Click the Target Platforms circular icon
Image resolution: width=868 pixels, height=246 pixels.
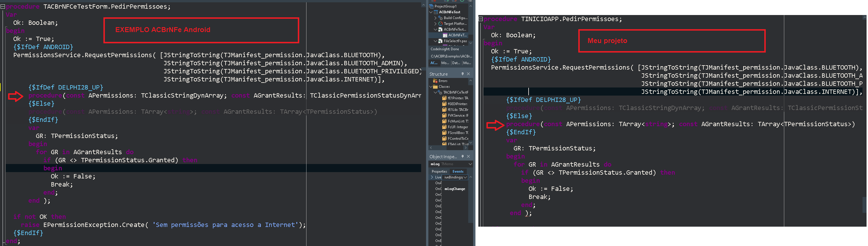(440, 24)
